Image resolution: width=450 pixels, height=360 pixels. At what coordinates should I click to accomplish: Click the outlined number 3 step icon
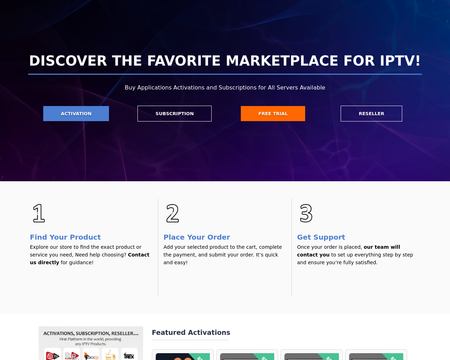tap(306, 213)
